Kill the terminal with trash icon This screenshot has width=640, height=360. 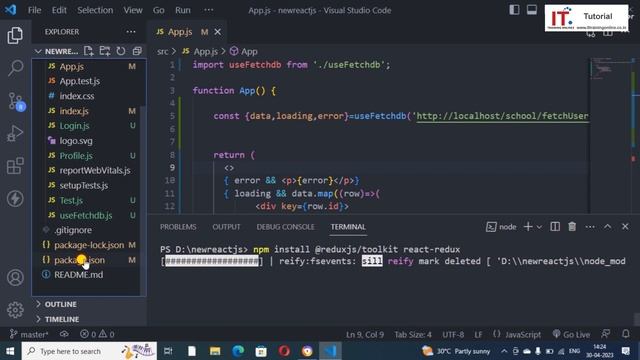[572, 227]
